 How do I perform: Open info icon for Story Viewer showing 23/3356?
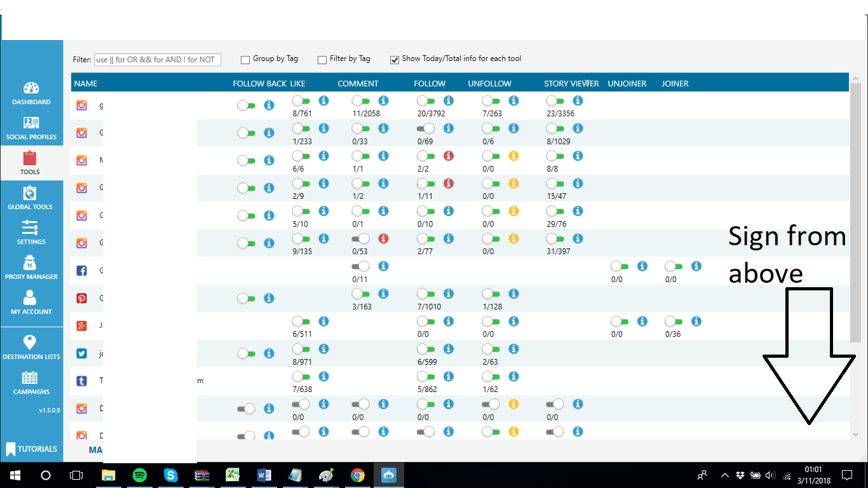[578, 100]
